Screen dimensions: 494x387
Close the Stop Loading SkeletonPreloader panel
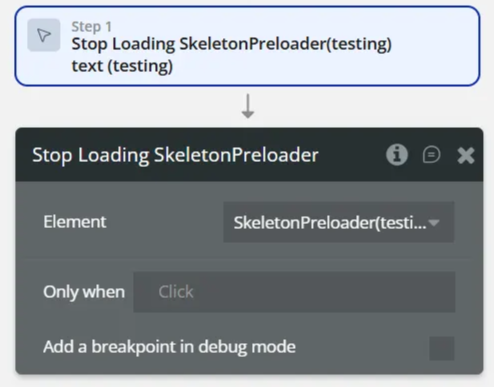click(x=466, y=155)
